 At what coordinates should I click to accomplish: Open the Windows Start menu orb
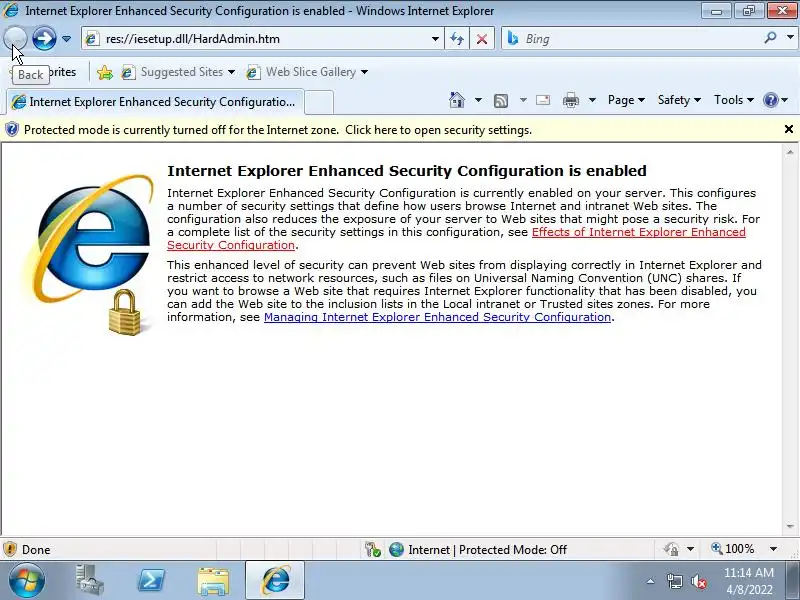point(27,581)
